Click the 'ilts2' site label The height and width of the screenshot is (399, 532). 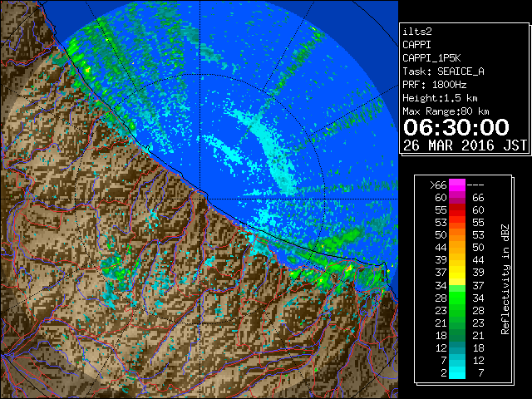coord(417,32)
